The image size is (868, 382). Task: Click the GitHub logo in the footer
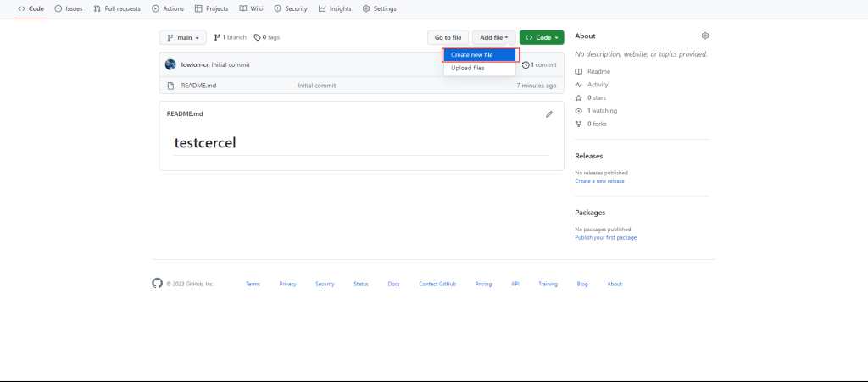(x=157, y=284)
